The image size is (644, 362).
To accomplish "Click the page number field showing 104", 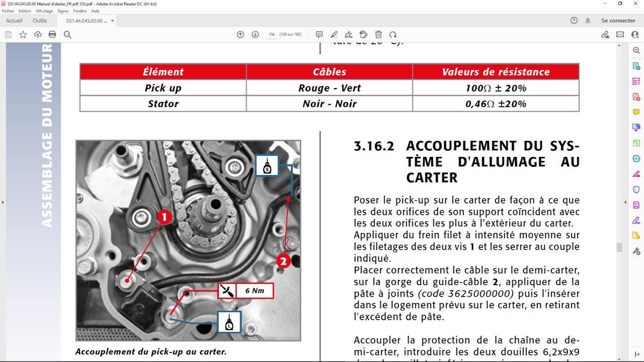I will 272,35.
